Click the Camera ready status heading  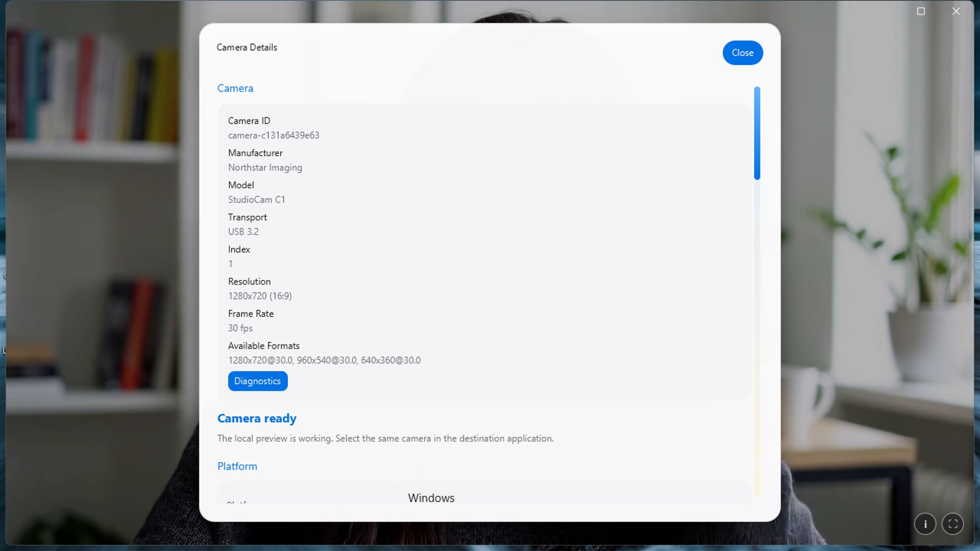(257, 418)
